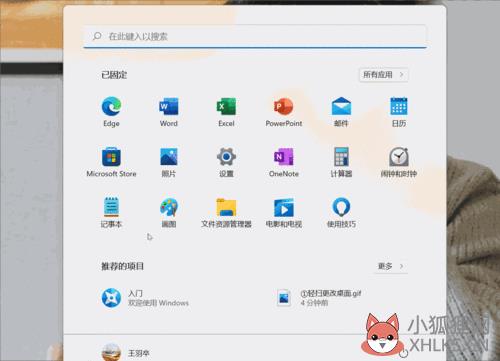
Task: Open the 照片 photos app
Action: (169, 162)
